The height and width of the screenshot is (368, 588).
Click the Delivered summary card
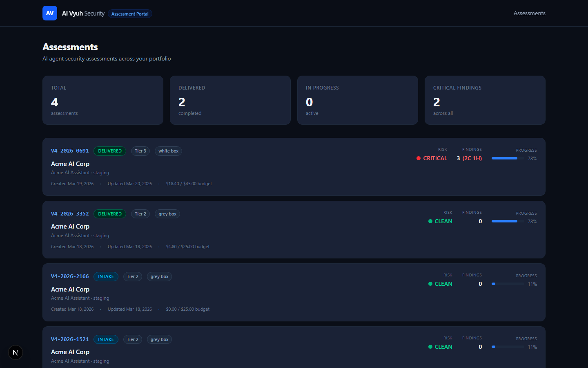point(230,100)
